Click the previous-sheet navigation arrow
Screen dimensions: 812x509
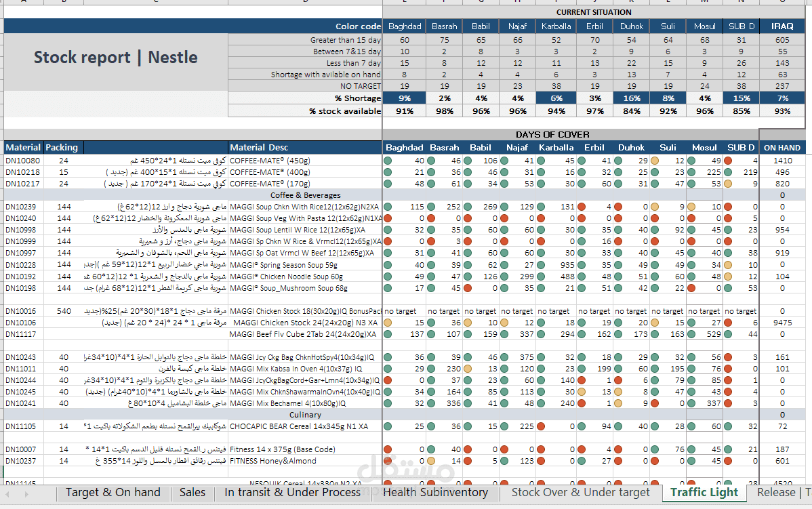7,495
